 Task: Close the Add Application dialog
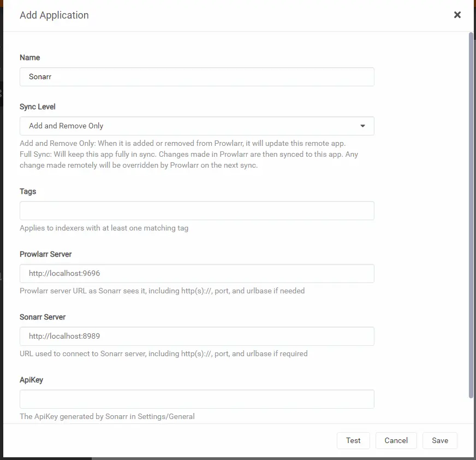(457, 15)
